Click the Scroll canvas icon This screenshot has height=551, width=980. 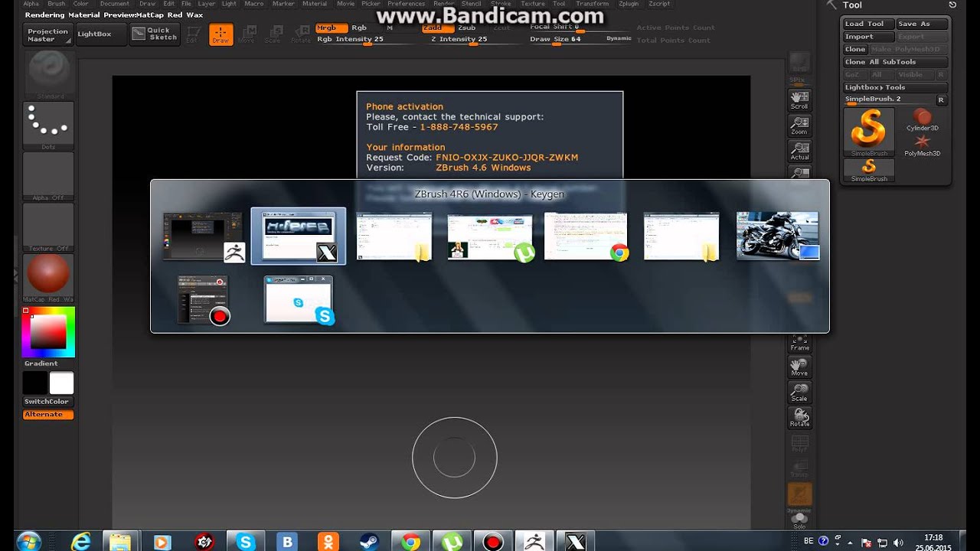point(799,100)
